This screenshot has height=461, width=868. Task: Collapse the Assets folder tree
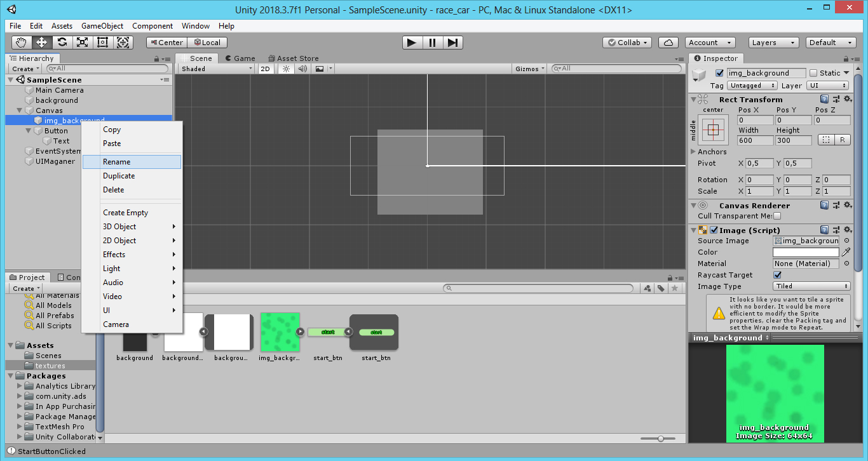click(x=11, y=345)
